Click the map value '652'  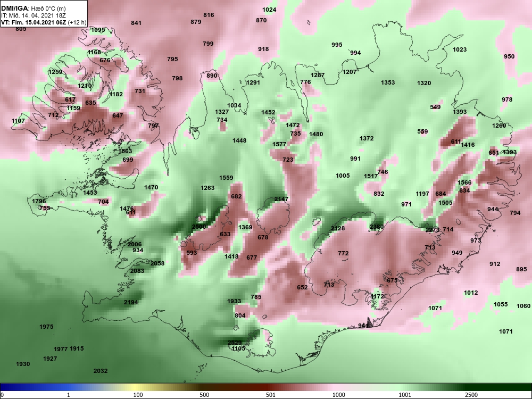tap(302, 287)
